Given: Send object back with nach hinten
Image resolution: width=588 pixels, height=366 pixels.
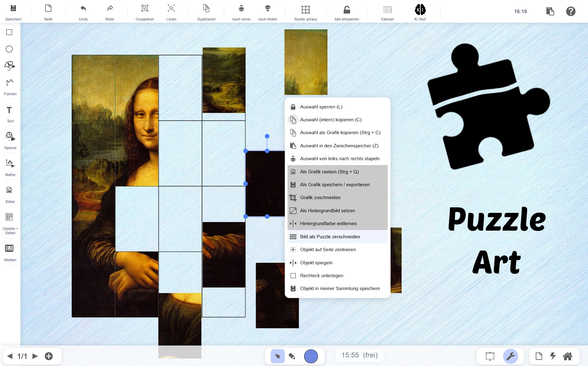Looking at the screenshot, I should pos(268,9).
